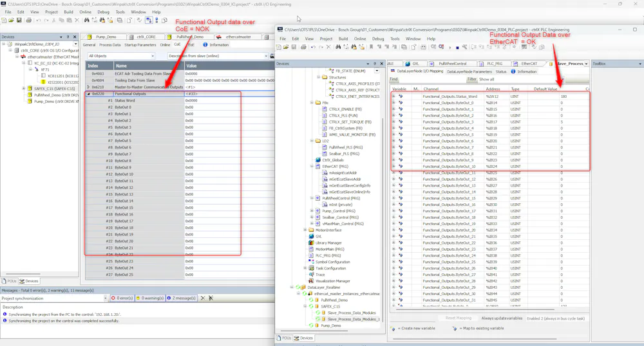This screenshot has width=644, height=346.
Task: Toggle the 0 error(s) filter
Action: pos(122,298)
